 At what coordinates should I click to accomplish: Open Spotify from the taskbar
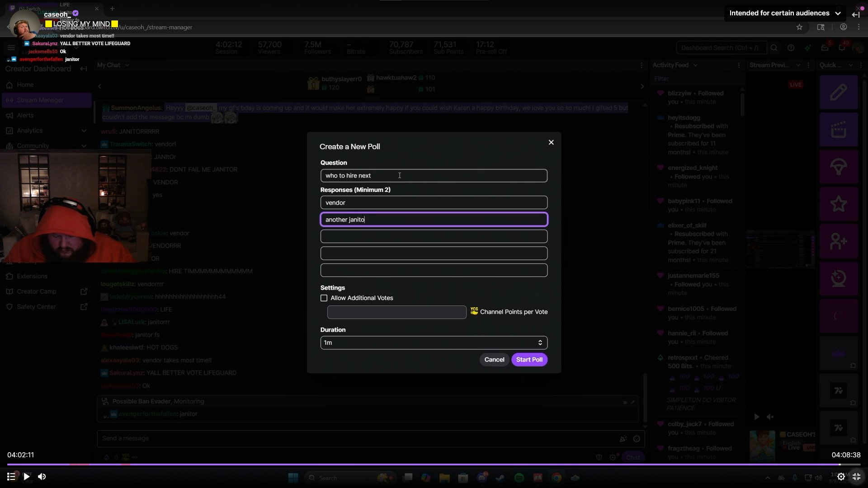click(519, 478)
